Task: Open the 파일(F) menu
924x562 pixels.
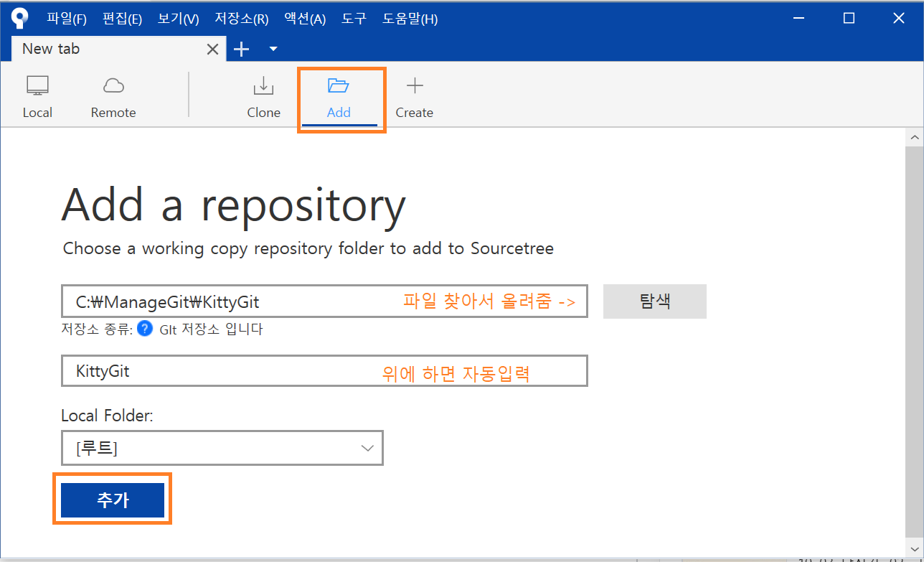Action: pos(67,19)
